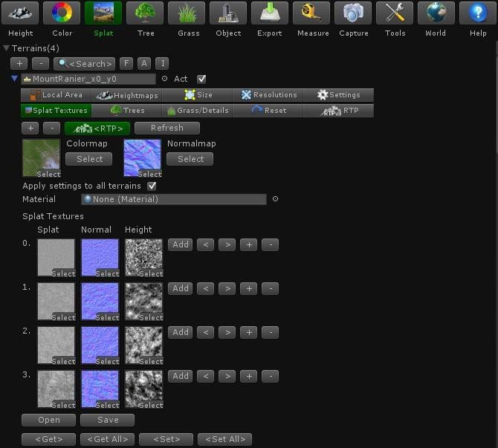Open the Material object picker circle
Viewport: 498px width, 448px height.
pyautogui.click(x=275, y=199)
